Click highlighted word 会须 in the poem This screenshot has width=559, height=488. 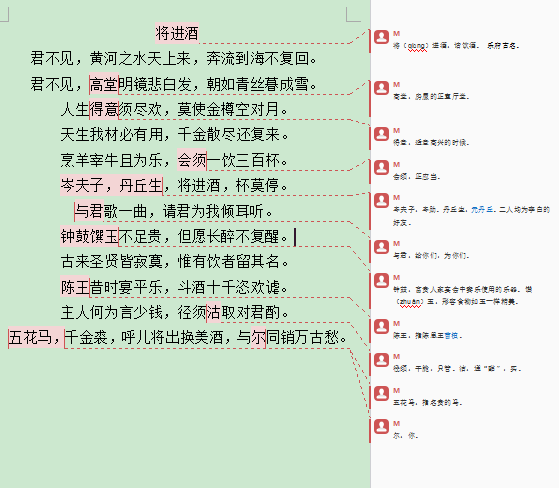coord(192,160)
